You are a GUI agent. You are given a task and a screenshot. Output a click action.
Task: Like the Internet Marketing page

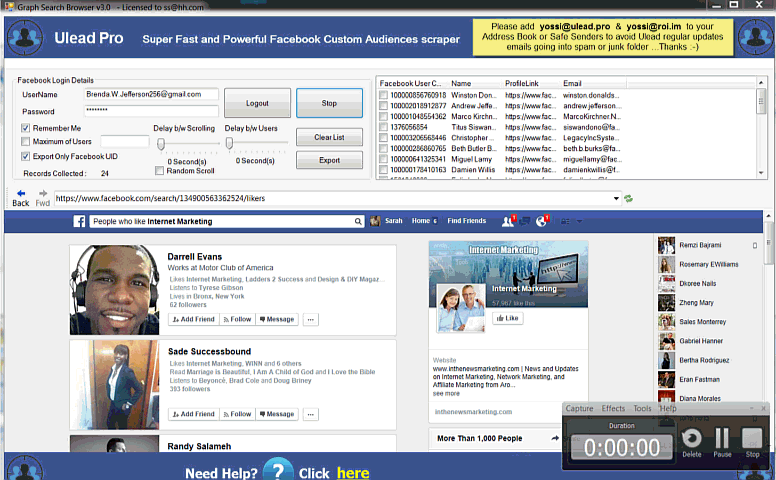pos(507,318)
